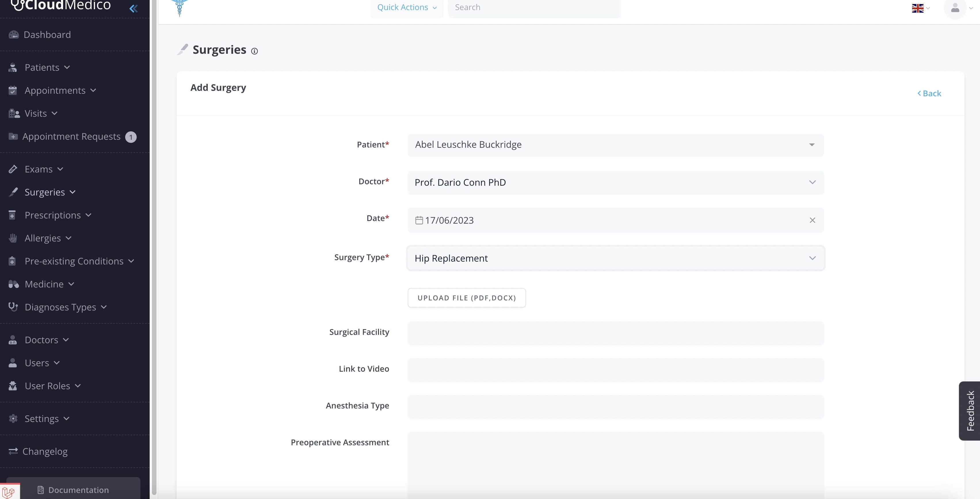Open the Feedback side tab

[x=970, y=410]
